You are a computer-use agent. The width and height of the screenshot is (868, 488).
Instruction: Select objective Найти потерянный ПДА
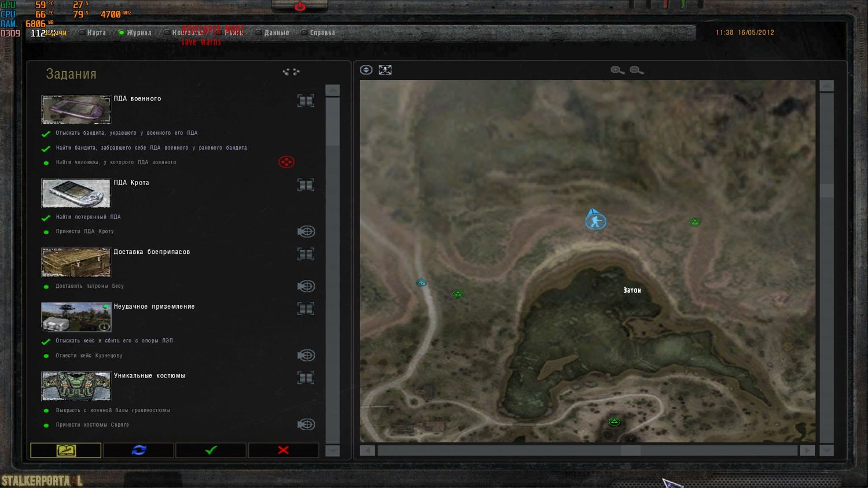click(88, 217)
